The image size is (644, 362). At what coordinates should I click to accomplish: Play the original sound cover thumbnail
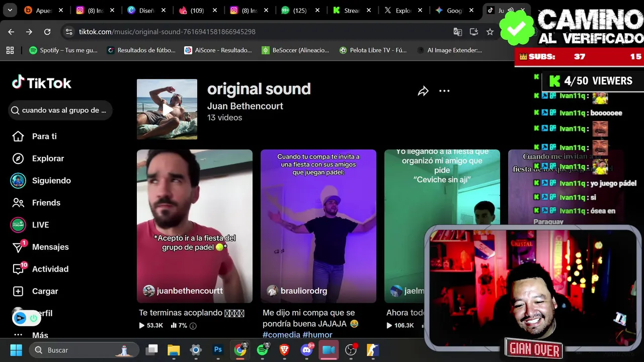coord(167,109)
